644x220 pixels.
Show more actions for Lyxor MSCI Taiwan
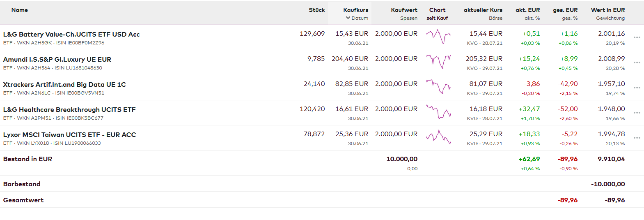click(x=637, y=138)
